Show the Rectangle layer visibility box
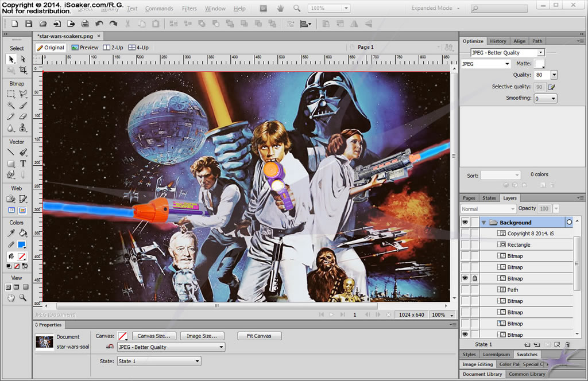Viewport: 588px width, 381px height. (x=465, y=244)
